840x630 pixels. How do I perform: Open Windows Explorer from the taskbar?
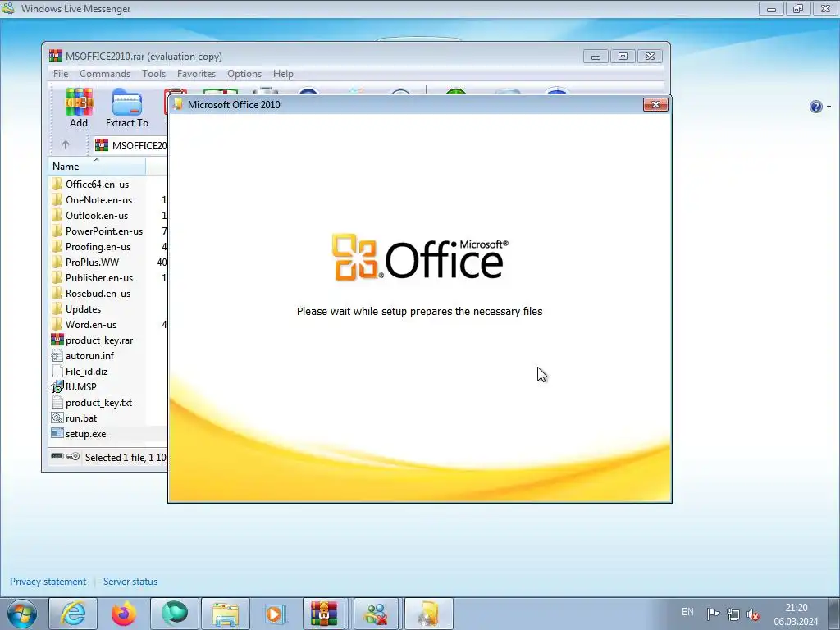226,614
